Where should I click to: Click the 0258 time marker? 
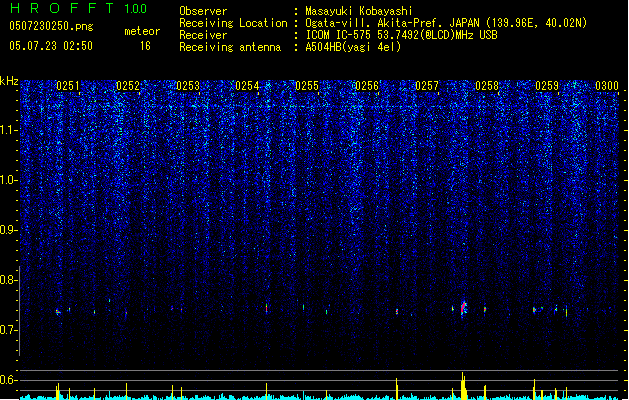[487, 86]
